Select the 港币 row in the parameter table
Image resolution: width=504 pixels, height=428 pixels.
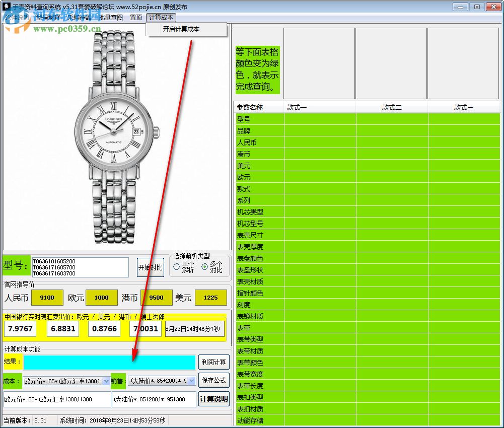[368, 154]
